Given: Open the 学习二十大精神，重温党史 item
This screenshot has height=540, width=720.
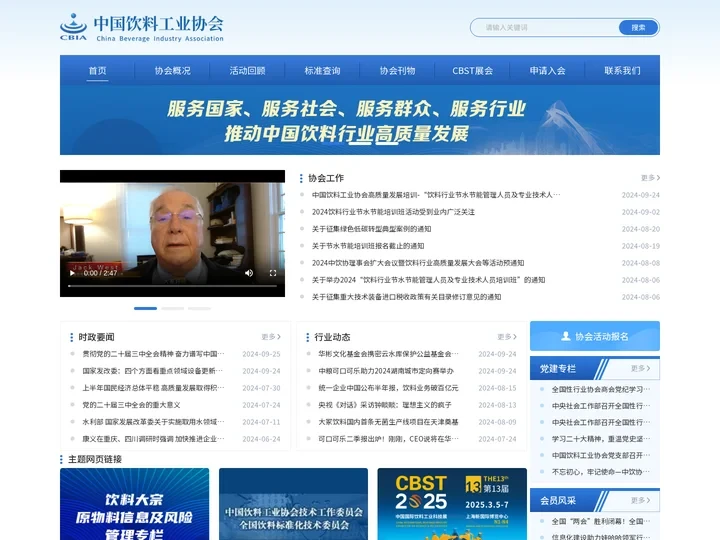Looking at the screenshot, I should (x=601, y=439).
